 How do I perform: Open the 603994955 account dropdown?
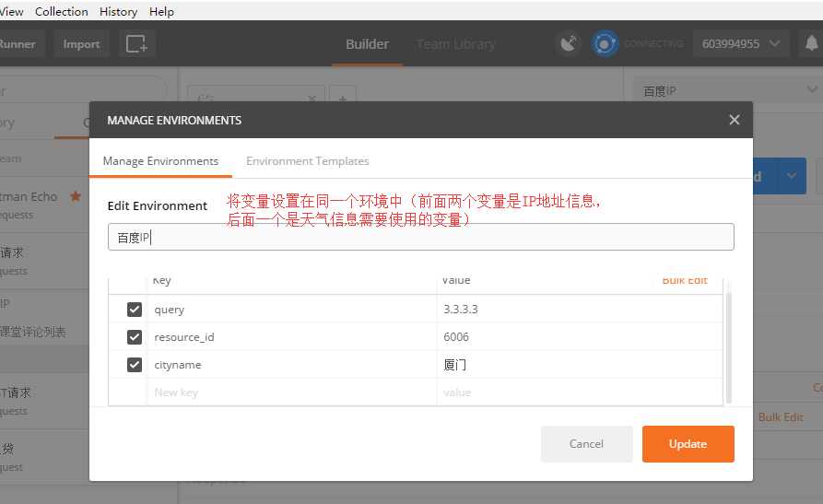coord(741,44)
